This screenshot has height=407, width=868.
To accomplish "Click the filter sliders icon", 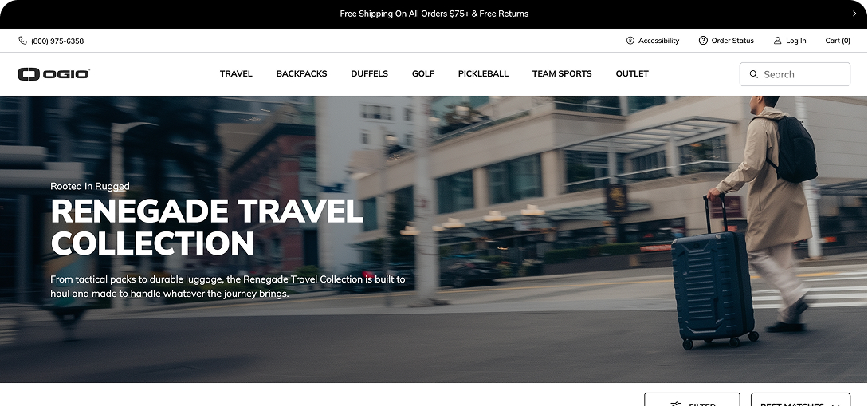I will click(x=675, y=405).
